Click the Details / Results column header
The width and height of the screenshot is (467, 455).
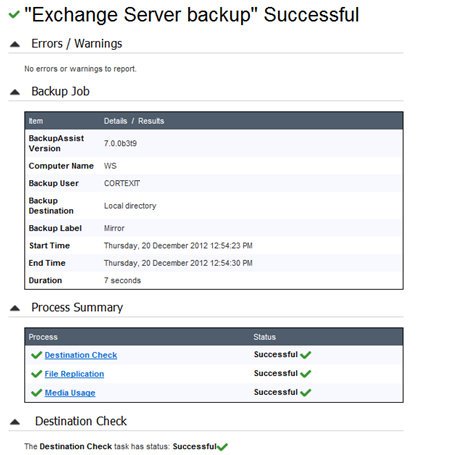click(134, 121)
